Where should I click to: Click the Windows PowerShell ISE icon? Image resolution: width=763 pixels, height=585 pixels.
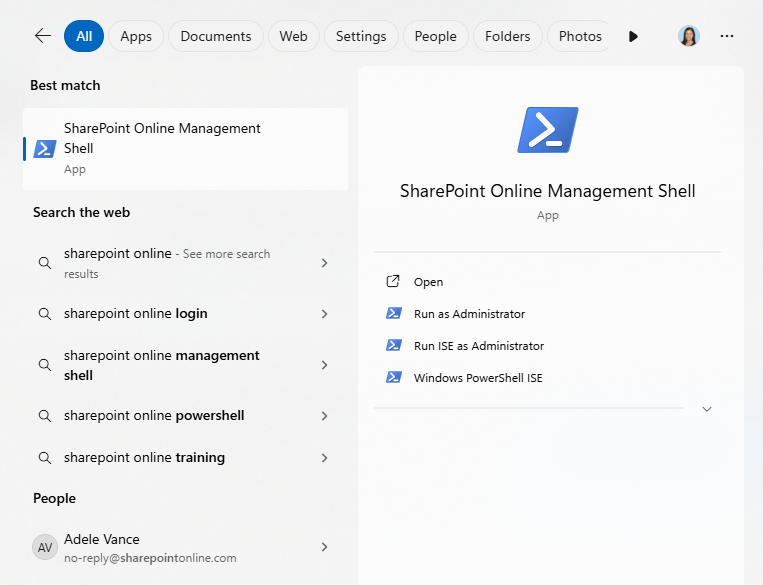point(394,377)
